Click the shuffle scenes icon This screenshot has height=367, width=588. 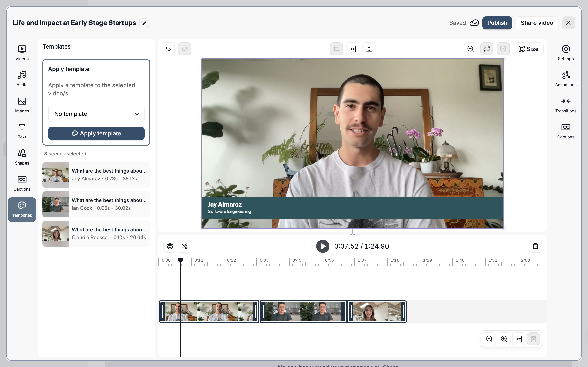pos(184,246)
